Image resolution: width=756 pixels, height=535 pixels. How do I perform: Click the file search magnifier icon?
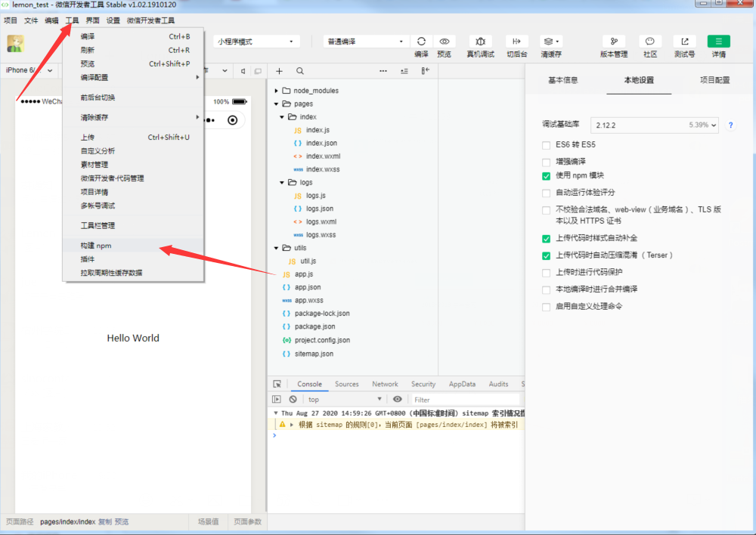(x=300, y=71)
